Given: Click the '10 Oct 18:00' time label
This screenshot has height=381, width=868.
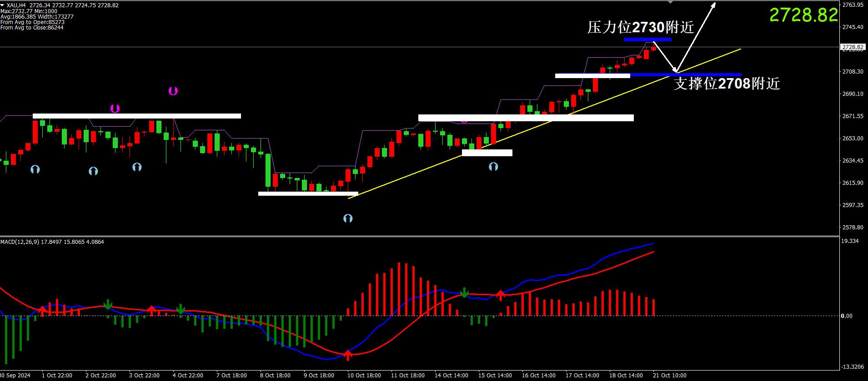Looking at the screenshot, I should 364,376.
